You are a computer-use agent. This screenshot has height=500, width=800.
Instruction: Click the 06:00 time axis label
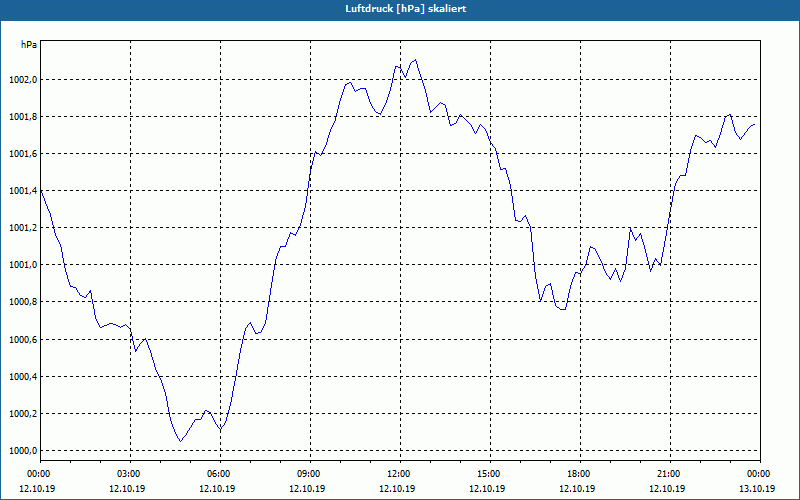(x=220, y=474)
